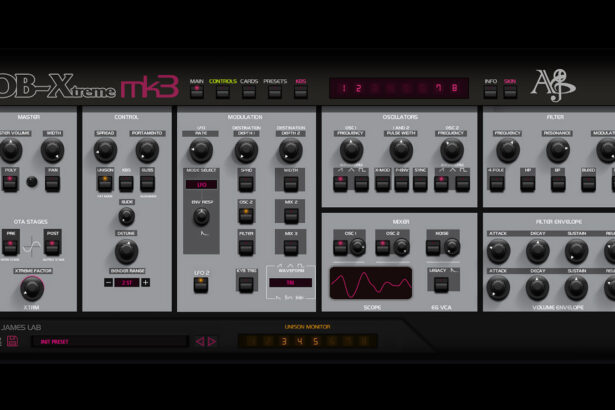
Task: Open the KBS tab
Action: tap(301, 92)
